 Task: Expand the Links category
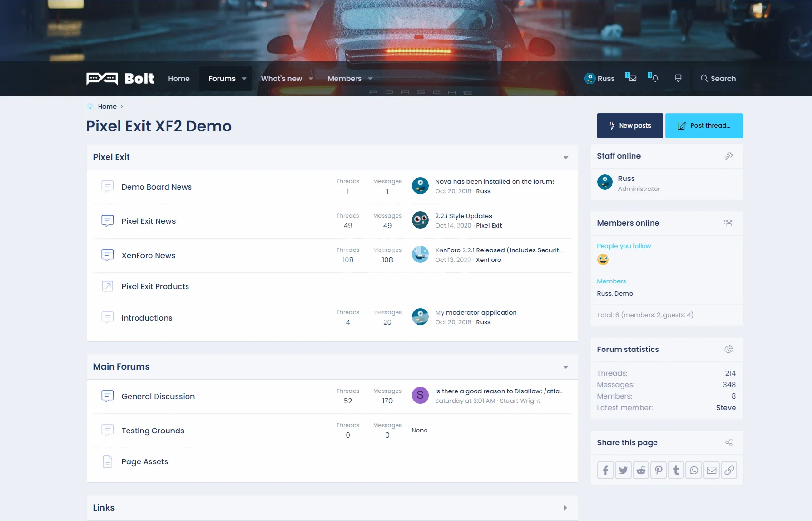click(566, 508)
